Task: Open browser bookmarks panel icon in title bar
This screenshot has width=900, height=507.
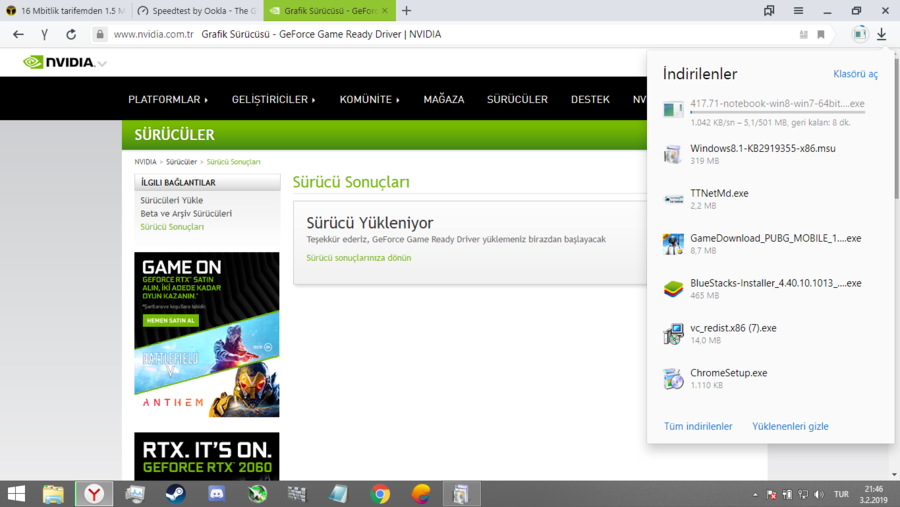Action: [769, 10]
